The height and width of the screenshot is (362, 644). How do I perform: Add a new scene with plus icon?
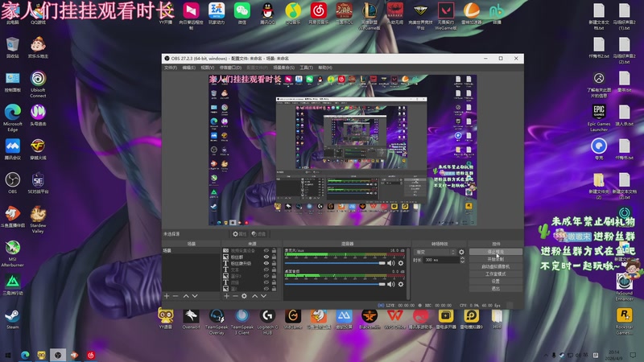click(167, 296)
